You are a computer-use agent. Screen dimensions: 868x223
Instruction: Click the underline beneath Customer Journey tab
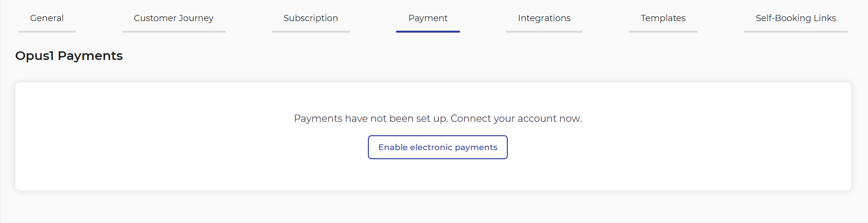click(173, 32)
